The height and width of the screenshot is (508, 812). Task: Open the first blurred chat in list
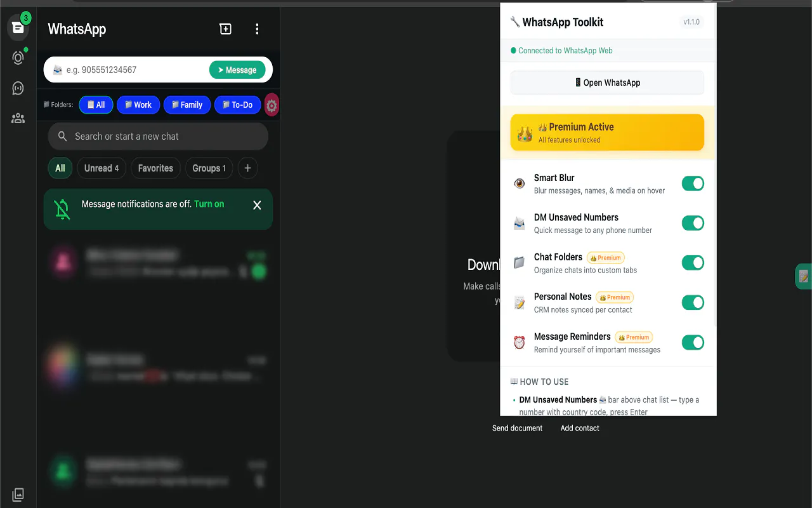coord(158,264)
